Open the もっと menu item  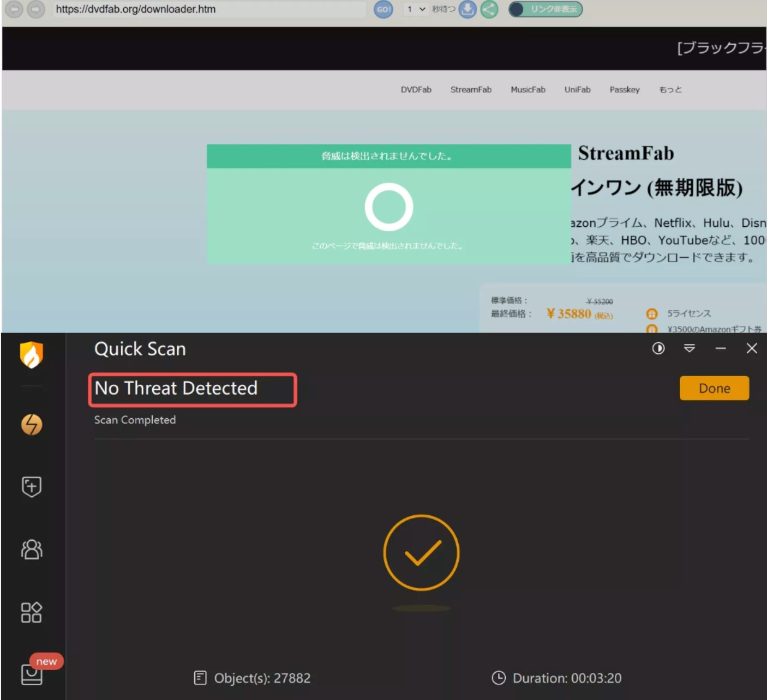[669, 89]
